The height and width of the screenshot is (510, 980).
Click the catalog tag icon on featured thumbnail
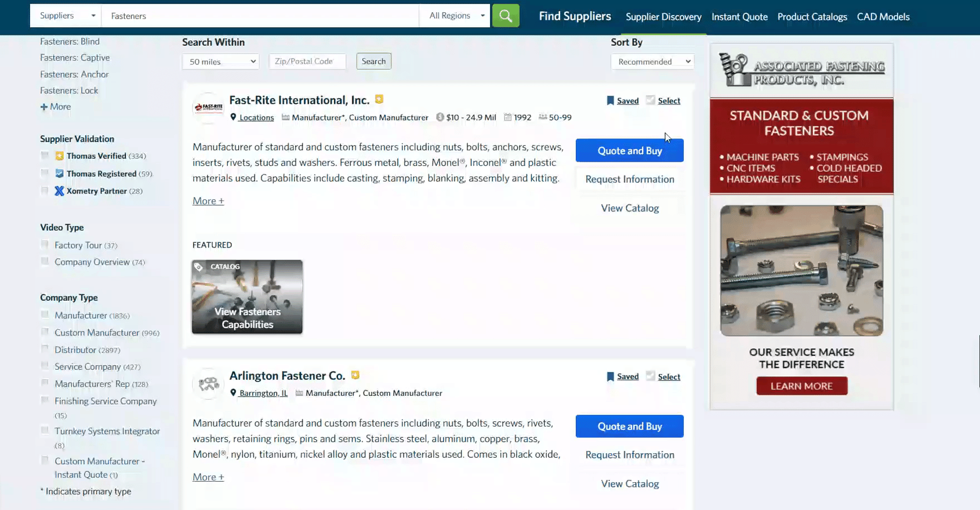click(x=199, y=267)
